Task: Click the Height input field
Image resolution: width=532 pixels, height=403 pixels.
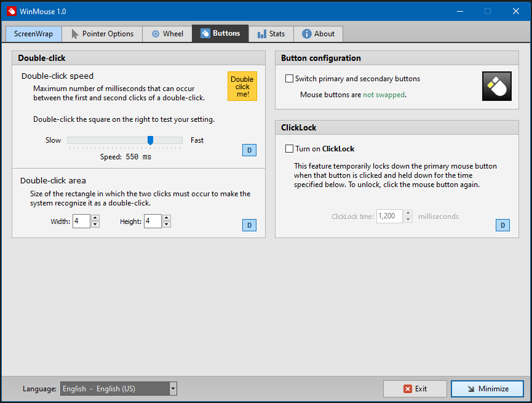Action: [x=153, y=221]
